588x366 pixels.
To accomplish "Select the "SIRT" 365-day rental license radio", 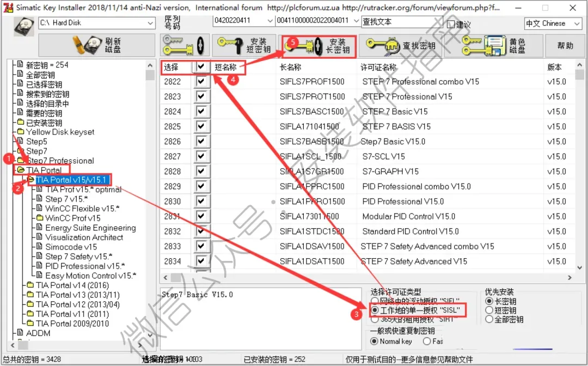I will pos(375,320).
